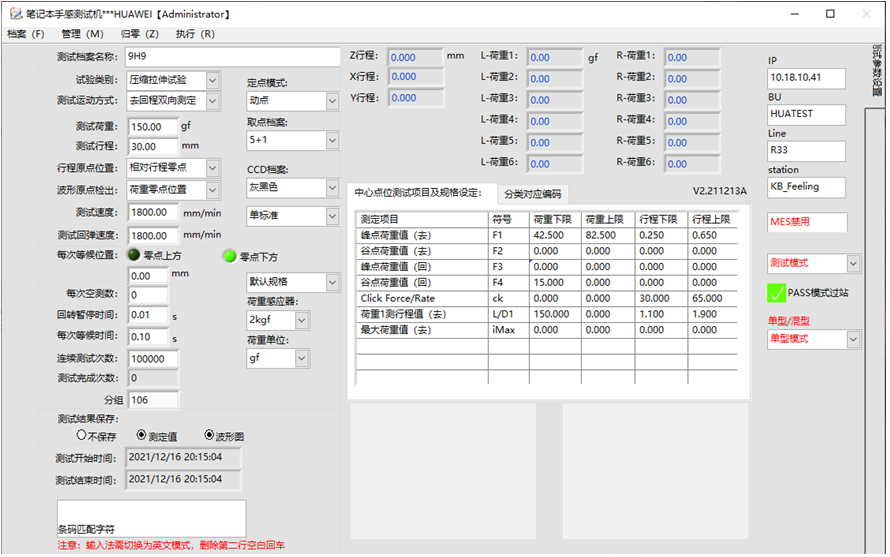890x557 pixels.
Task: Select the 零点下方 green indicator
Action: 229,256
